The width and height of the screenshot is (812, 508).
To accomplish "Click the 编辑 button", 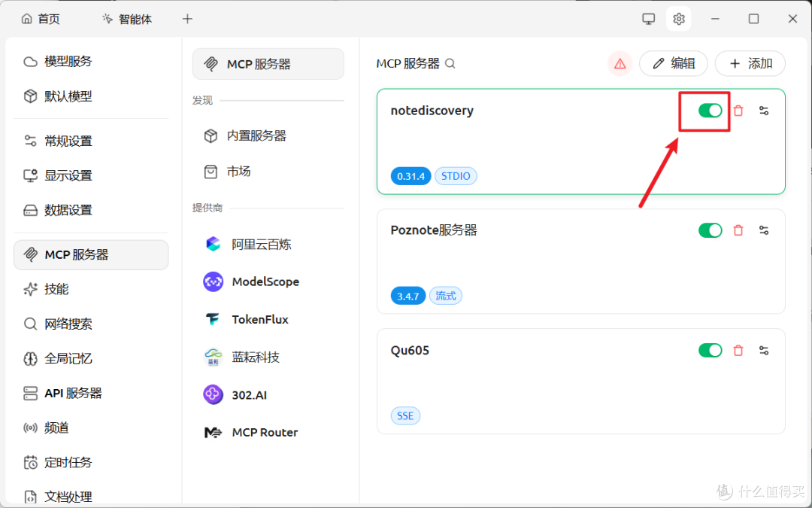I will [673, 64].
